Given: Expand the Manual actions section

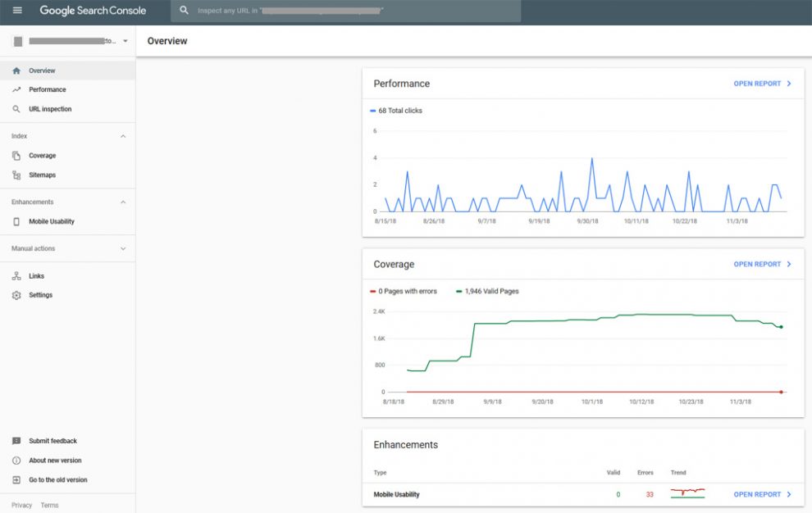Looking at the screenshot, I should tap(123, 248).
